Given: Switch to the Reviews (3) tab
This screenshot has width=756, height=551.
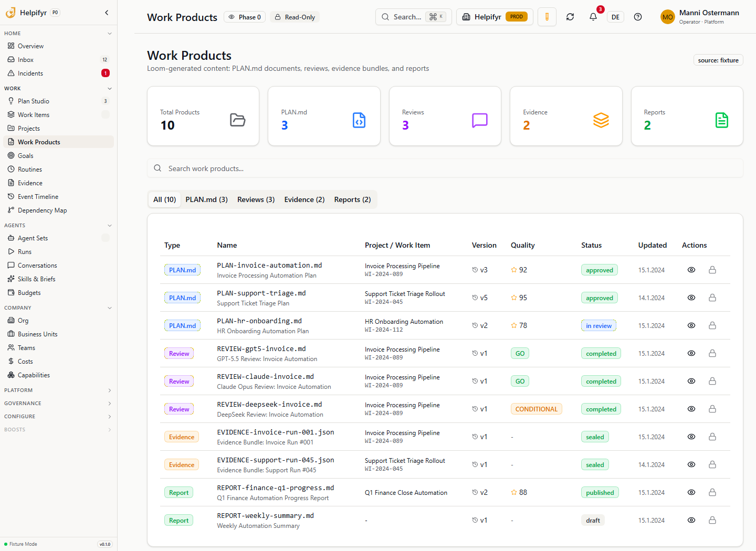Looking at the screenshot, I should click(x=256, y=199).
